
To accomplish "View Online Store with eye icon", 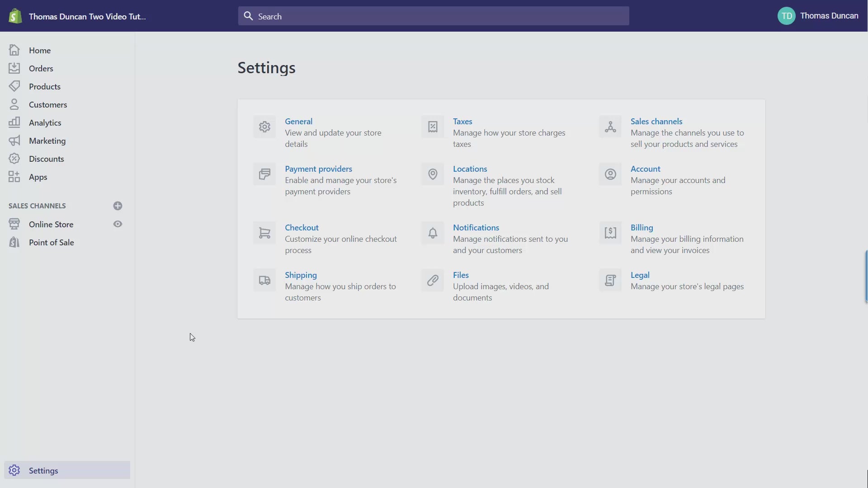I will pos(118,224).
